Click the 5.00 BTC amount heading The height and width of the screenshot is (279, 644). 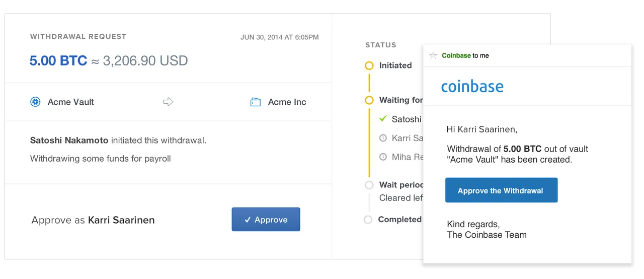[58, 61]
